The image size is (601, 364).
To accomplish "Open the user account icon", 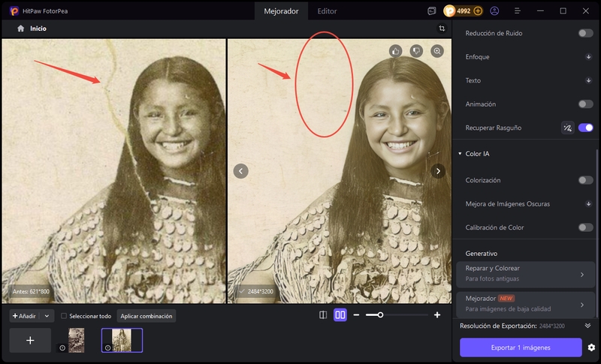I will [x=494, y=11].
